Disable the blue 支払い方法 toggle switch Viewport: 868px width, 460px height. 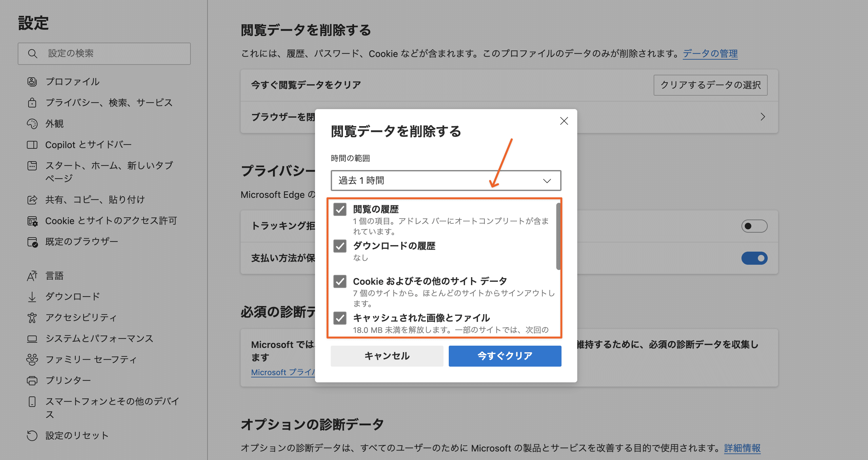pos(755,258)
